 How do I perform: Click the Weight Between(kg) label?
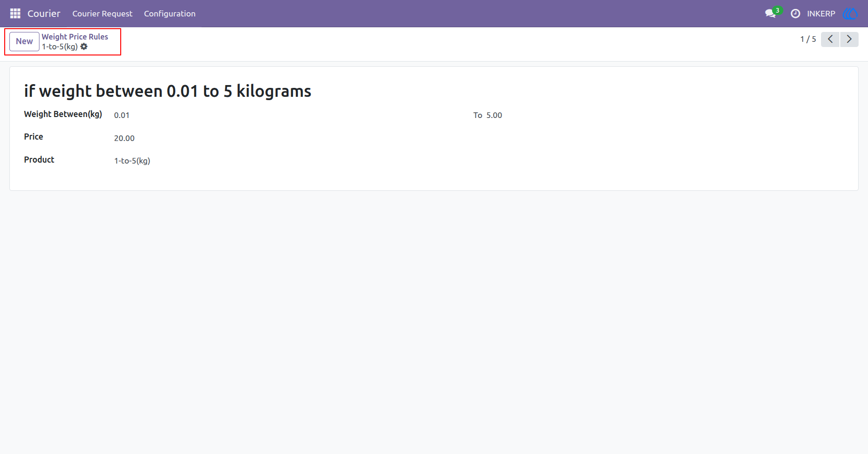[63, 114]
